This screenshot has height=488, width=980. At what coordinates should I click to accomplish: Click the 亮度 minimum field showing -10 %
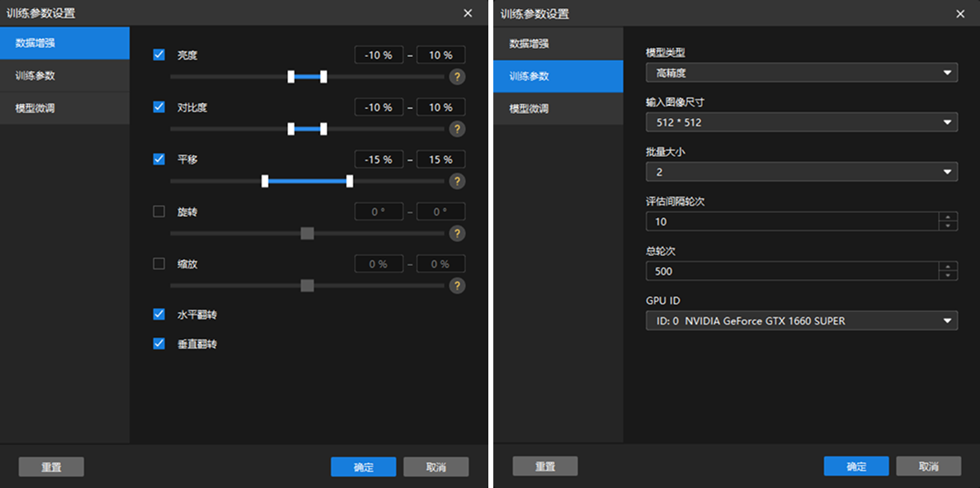(x=378, y=55)
